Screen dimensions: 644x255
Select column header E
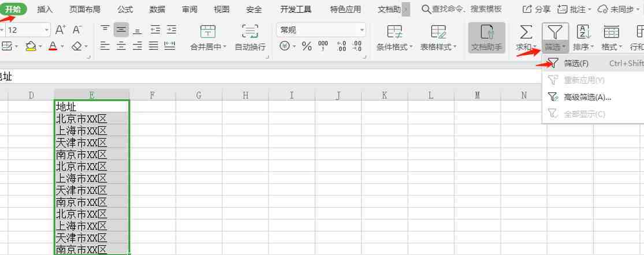click(x=92, y=95)
